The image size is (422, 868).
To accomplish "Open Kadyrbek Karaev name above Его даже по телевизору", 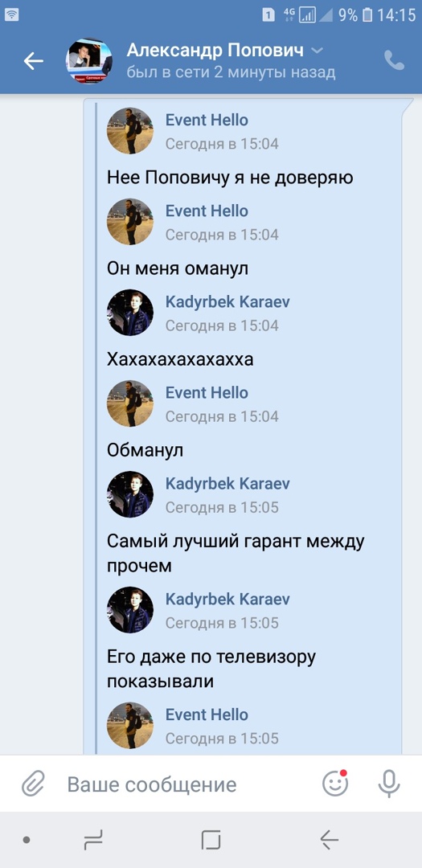I will pos(227,599).
